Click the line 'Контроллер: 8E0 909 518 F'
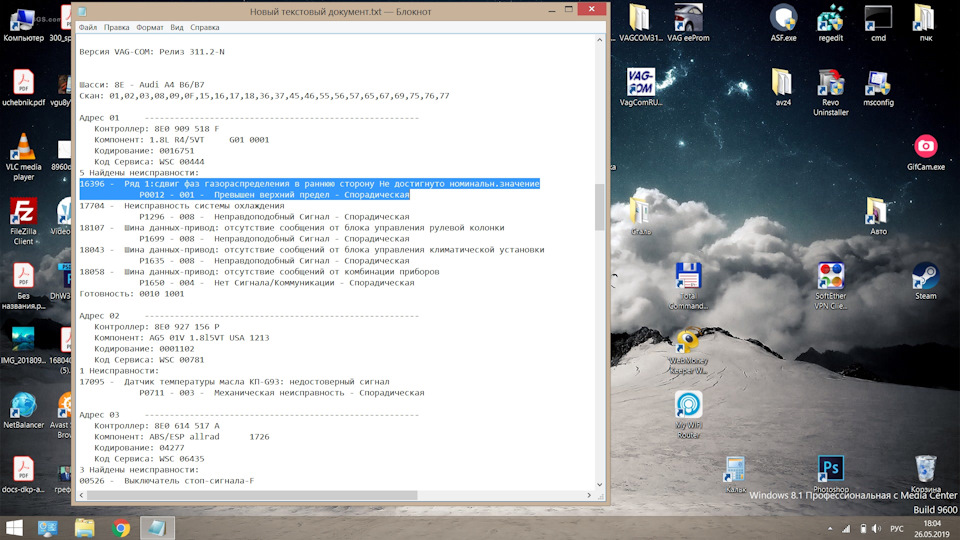Screen dimensions: 960x540 (x=156, y=129)
